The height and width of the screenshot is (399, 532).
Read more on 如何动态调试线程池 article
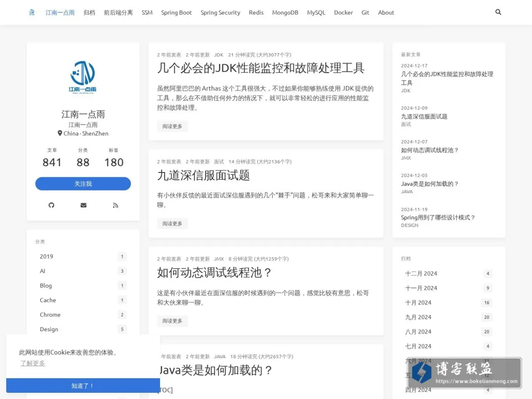172,321
